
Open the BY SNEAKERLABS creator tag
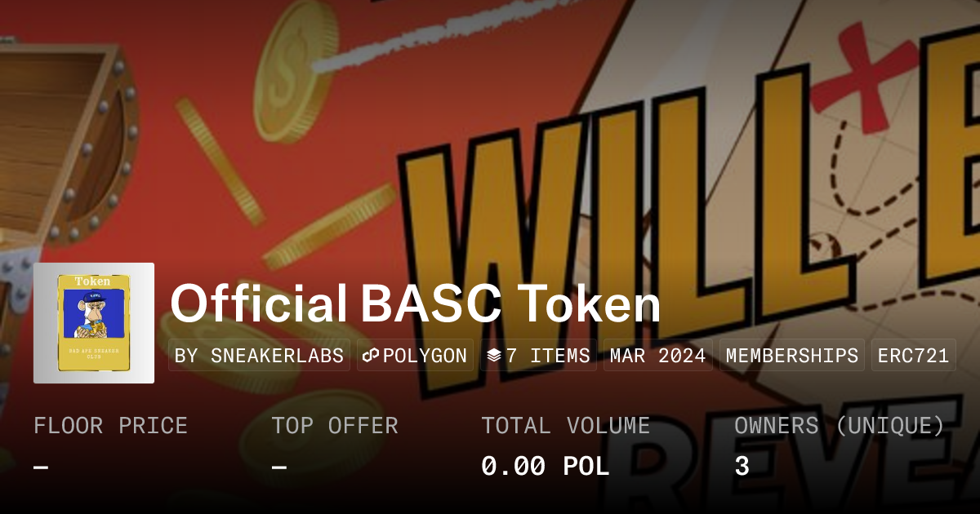click(x=259, y=356)
